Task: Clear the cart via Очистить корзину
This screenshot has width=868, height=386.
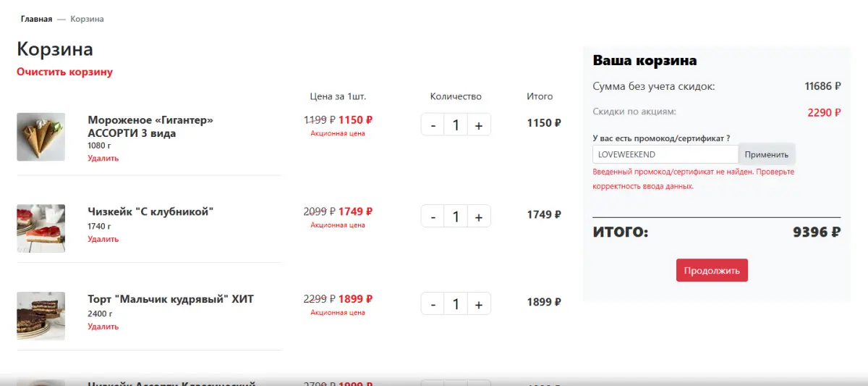Action: click(64, 72)
